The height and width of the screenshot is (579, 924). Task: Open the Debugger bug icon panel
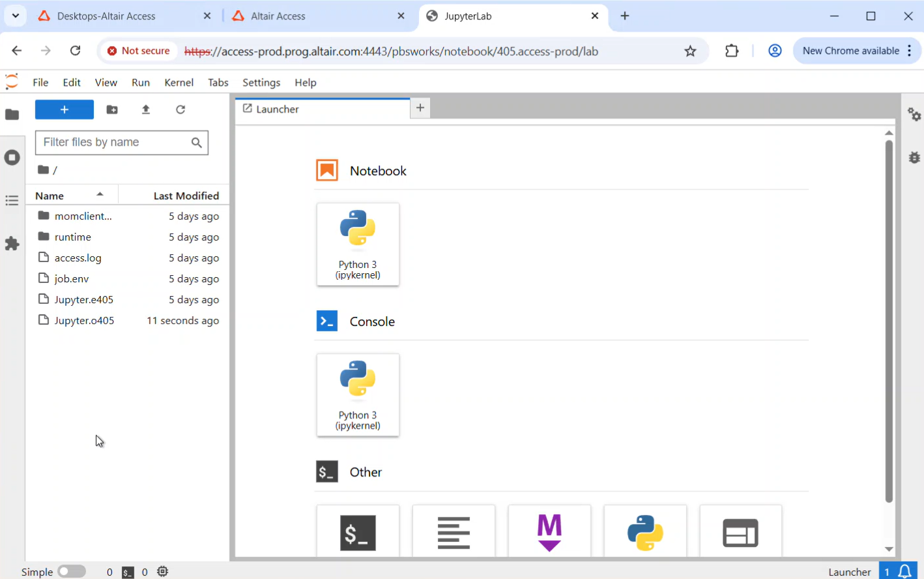914,157
